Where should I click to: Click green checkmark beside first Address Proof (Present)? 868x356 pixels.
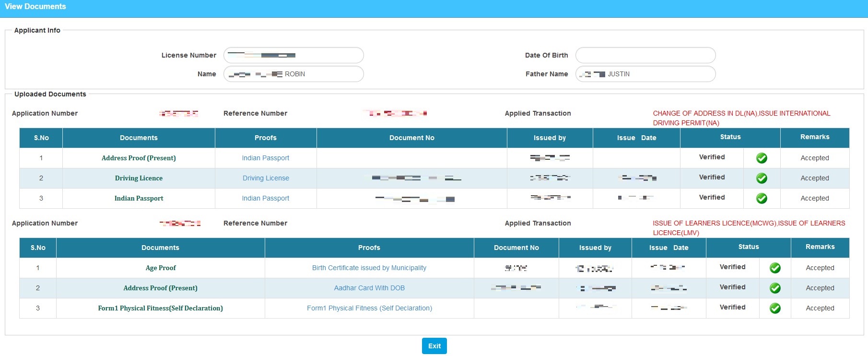762,158
